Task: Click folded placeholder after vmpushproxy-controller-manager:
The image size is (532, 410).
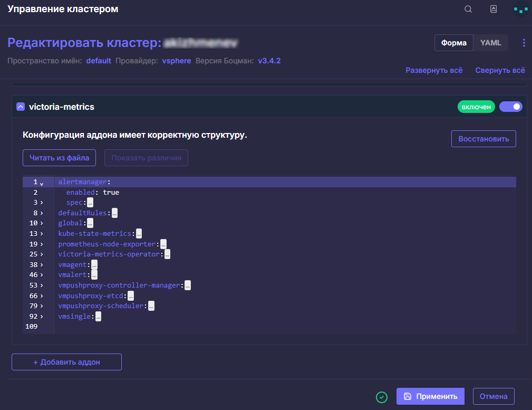Action: click(x=188, y=285)
